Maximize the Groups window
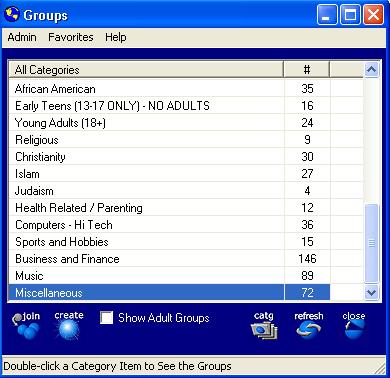 click(350, 15)
